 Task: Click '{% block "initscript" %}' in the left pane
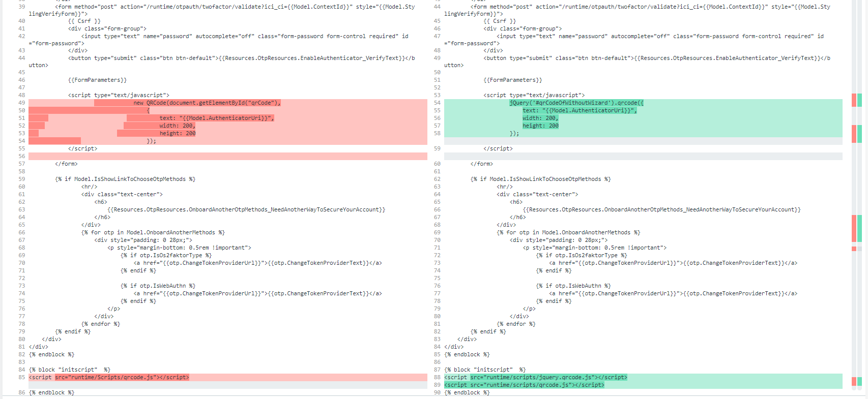coord(70,370)
